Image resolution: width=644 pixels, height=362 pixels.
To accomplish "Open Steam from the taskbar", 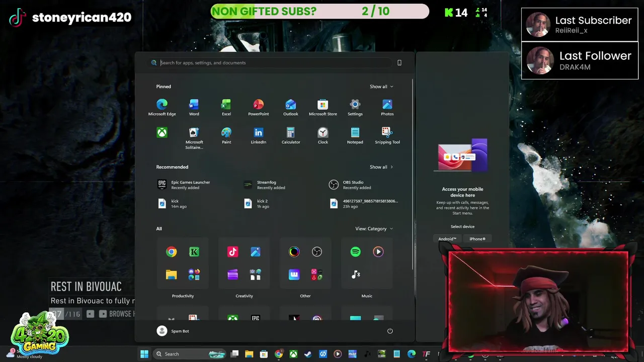I will coord(308,354).
